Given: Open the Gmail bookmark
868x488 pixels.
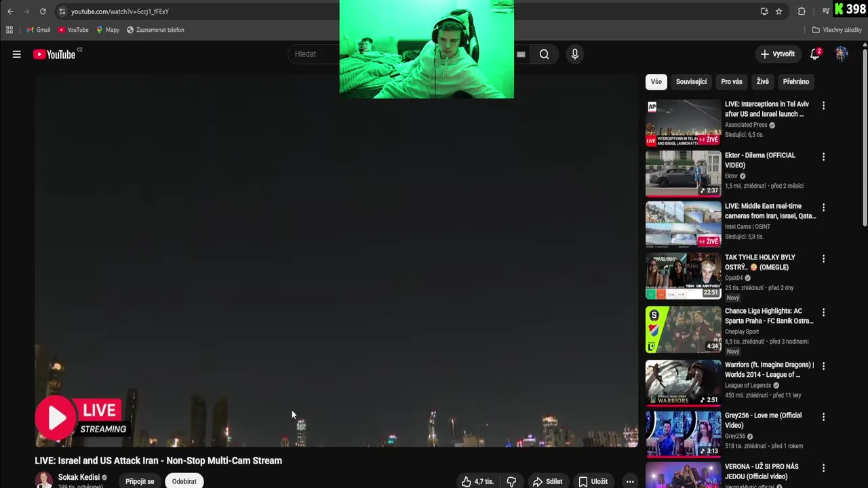Looking at the screenshot, I should (39, 30).
